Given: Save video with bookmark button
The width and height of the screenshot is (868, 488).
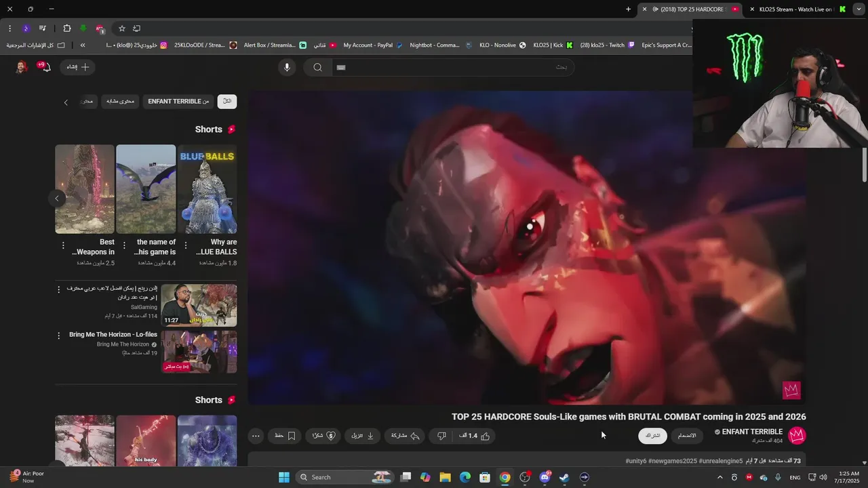Looking at the screenshot, I should pos(285,436).
